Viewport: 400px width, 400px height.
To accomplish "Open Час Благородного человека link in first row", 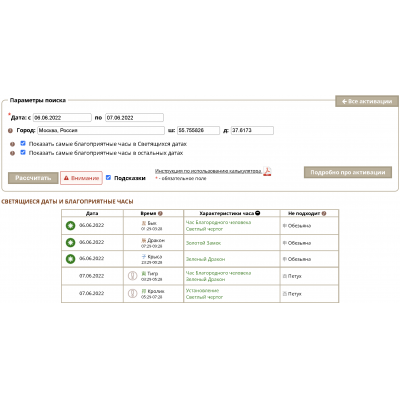I will 218,222.
